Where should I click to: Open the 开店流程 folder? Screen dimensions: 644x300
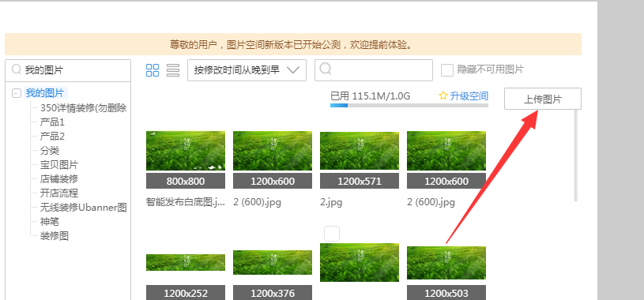tap(59, 193)
